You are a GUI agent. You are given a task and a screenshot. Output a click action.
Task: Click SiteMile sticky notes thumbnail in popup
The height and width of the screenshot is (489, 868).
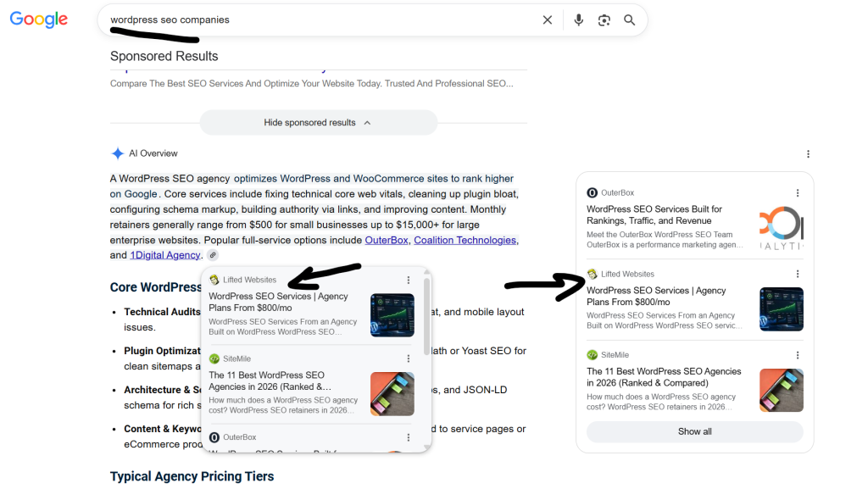pos(392,394)
